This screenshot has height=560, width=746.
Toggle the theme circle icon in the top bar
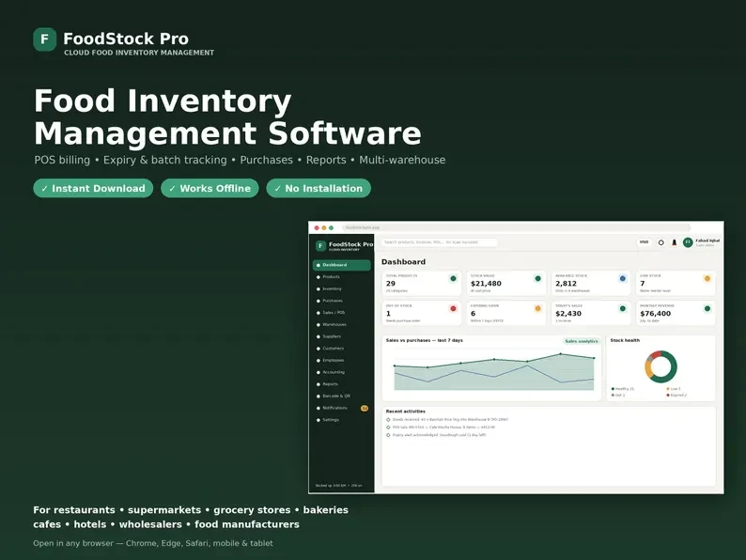(x=661, y=242)
